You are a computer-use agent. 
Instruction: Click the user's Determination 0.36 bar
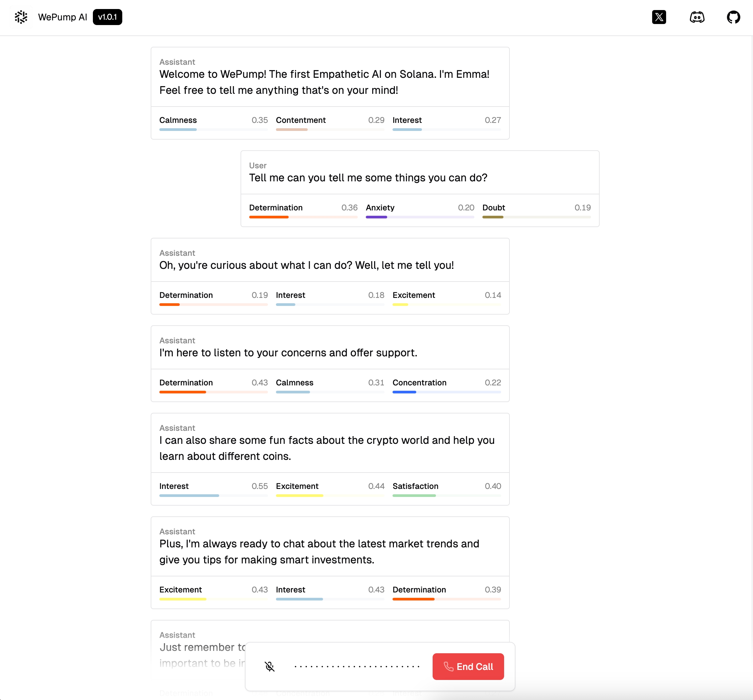coord(303,217)
